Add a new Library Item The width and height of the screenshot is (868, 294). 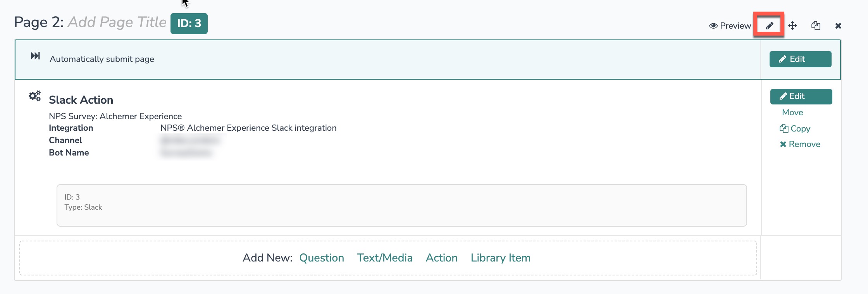[x=500, y=258]
